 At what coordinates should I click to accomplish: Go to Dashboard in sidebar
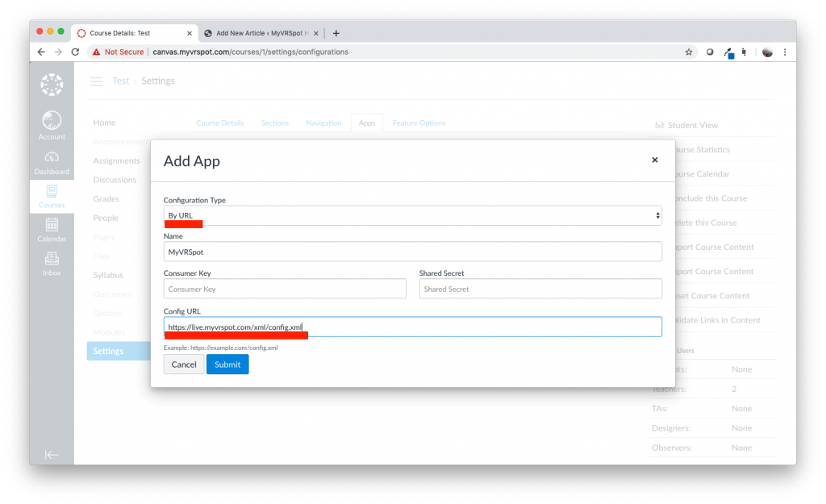click(52, 162)
